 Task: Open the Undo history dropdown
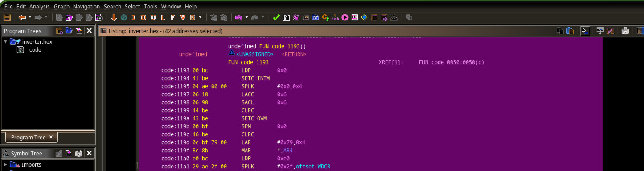(246, 17)
